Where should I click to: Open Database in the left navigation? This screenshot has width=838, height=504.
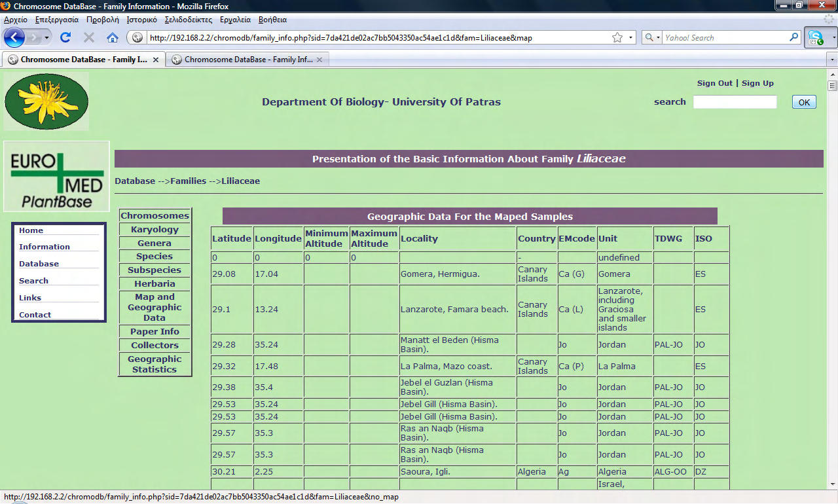39,264
